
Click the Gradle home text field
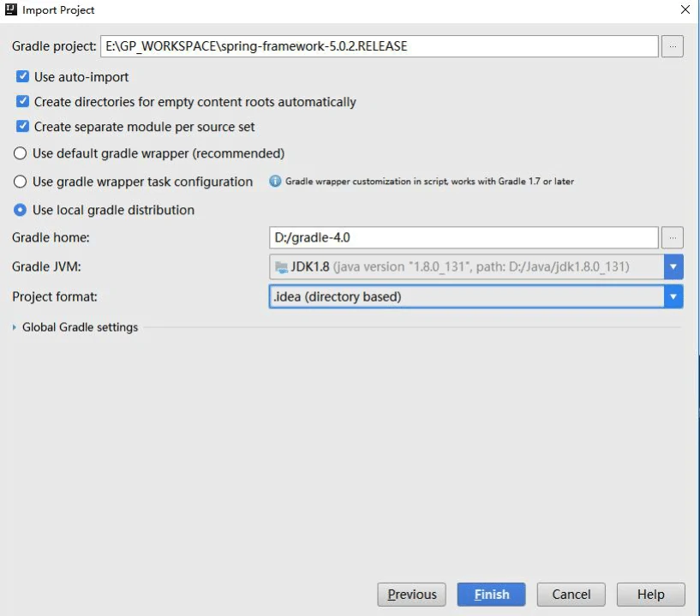point(463,237)
